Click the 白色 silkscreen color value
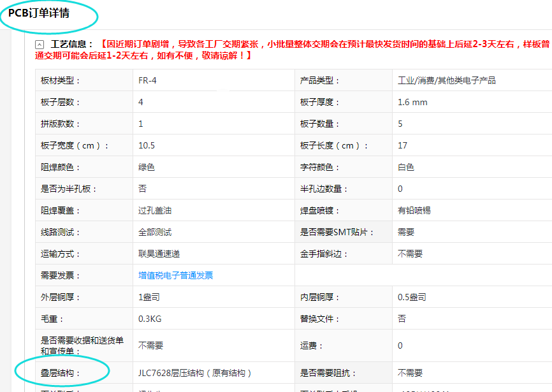Viewport: 552px width, 392px height. point(405,167)
